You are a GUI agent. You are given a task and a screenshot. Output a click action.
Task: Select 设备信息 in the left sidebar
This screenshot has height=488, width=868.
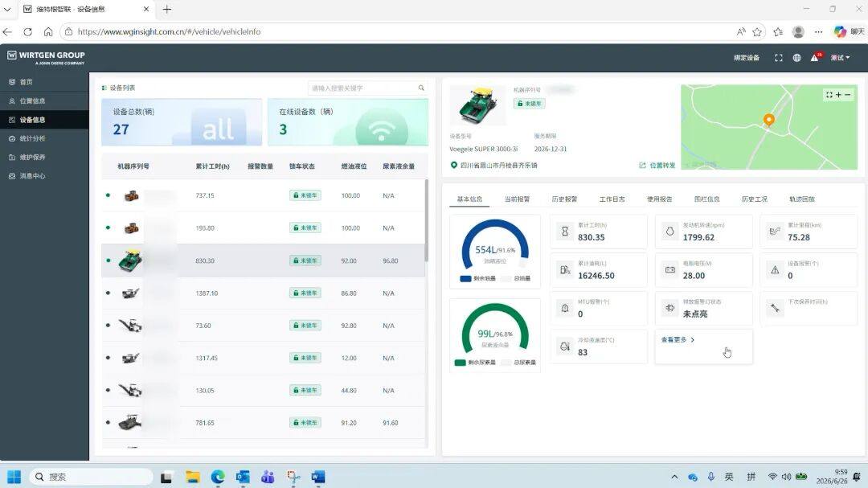32,120
